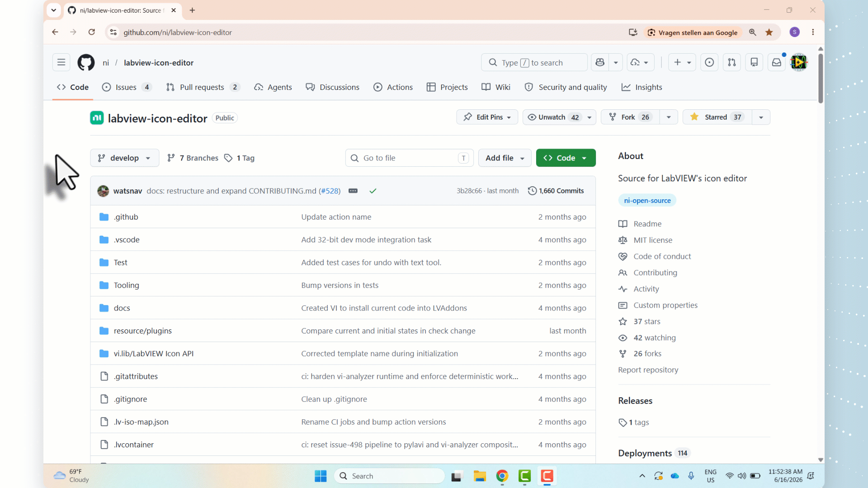View the green CI checkmark status

point(373,191)
